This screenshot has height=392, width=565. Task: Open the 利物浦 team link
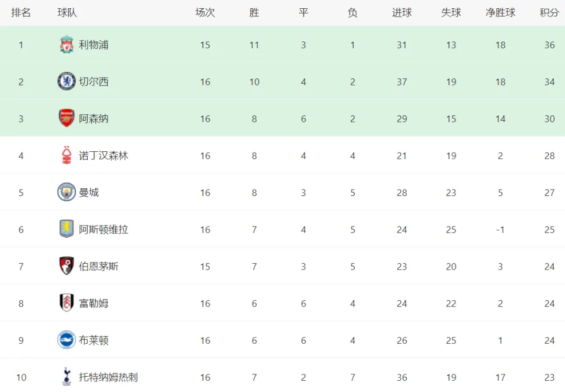pos(94,45)
